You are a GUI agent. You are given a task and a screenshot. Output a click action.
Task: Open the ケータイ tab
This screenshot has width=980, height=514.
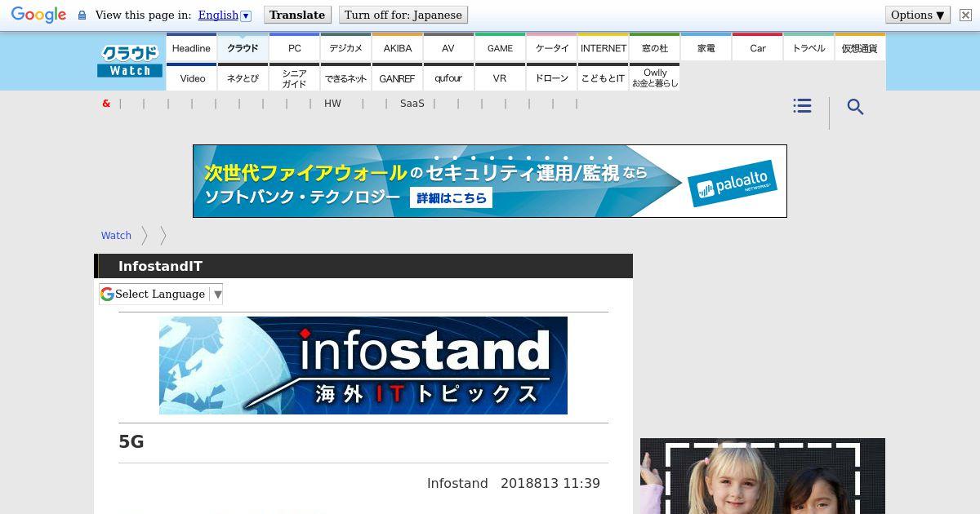pos(551,47)
